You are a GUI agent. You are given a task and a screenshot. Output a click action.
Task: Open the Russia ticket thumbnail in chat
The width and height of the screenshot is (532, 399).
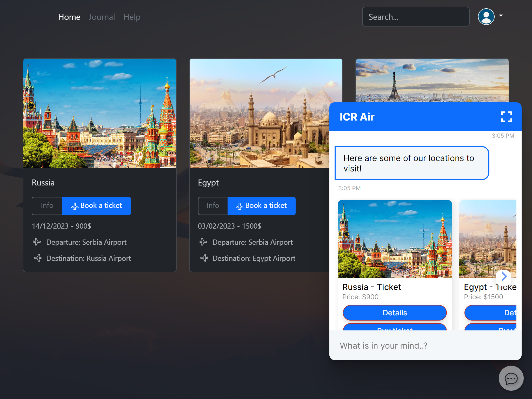coord(395,239)
